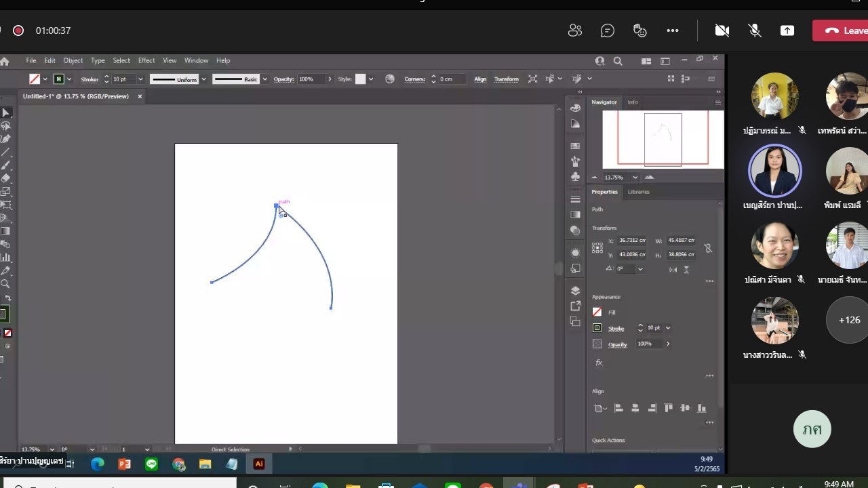The width and height of the screenshot is (868, 488).
Task: Open the File menu
Action: pos(31,61)
